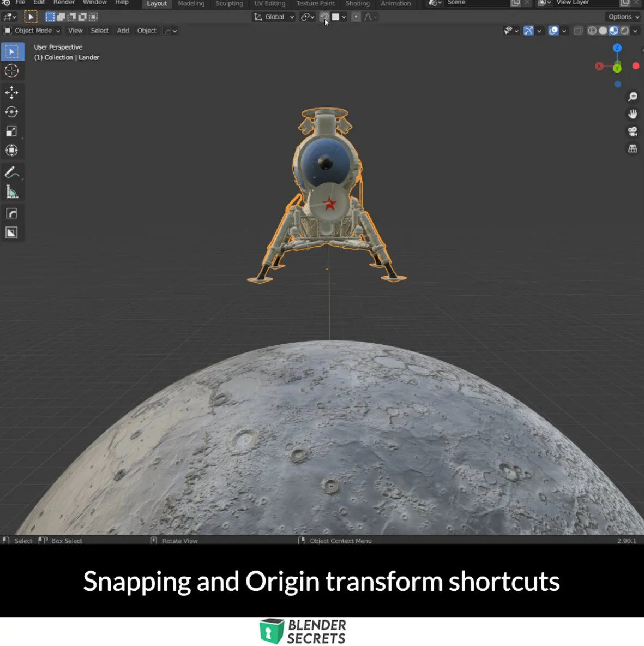The image size is (644, 646).
Task: Select the Measure tool
Action: [11, 192]
